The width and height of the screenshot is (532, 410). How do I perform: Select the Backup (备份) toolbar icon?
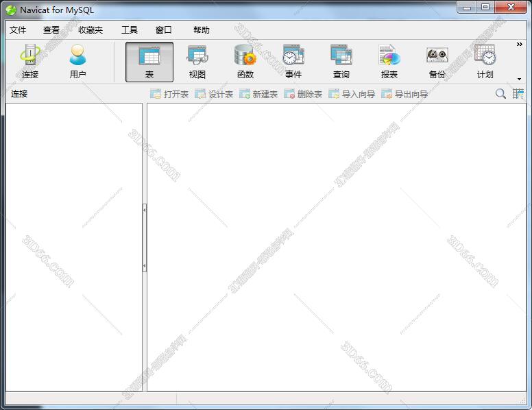437,62
